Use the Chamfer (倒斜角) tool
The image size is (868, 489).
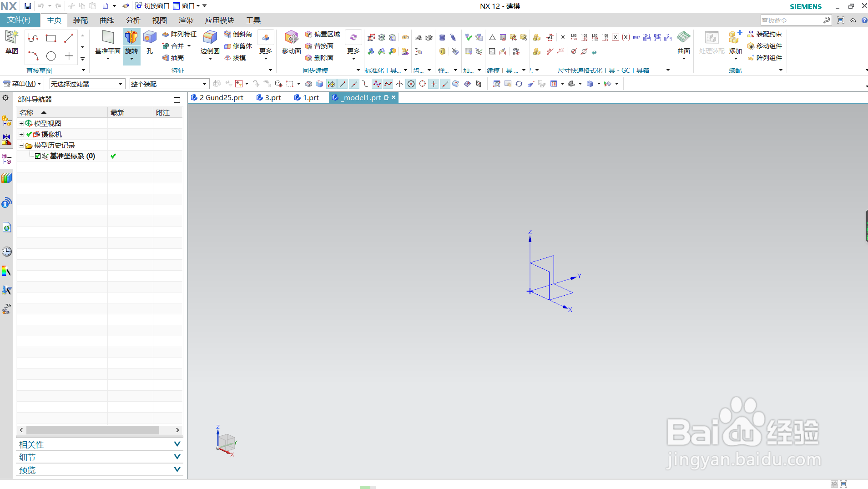coord(238,34)
